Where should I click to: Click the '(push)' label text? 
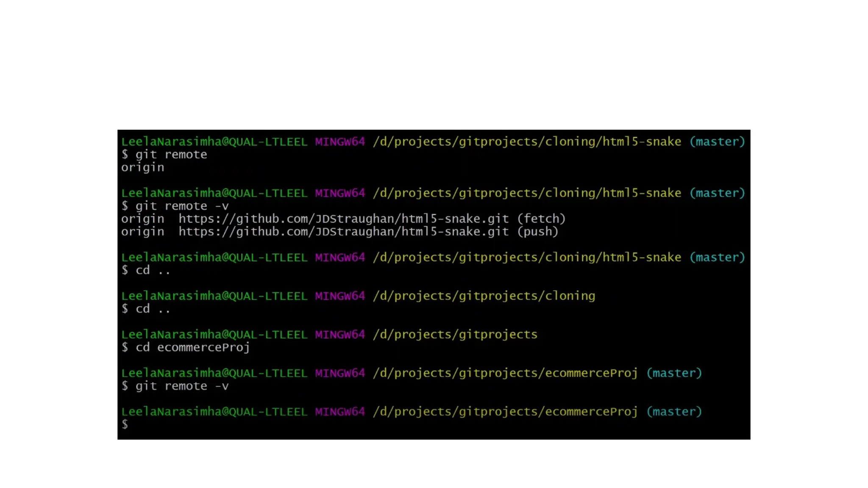point(537,232)
